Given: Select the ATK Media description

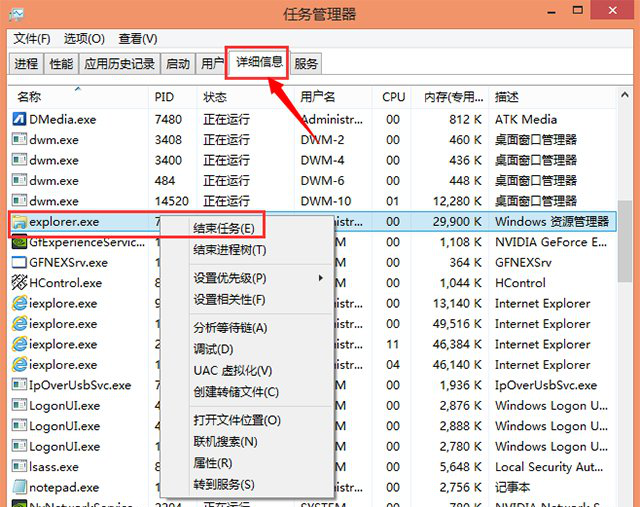Looking at the screenshot, I should [x=526, y=119].
